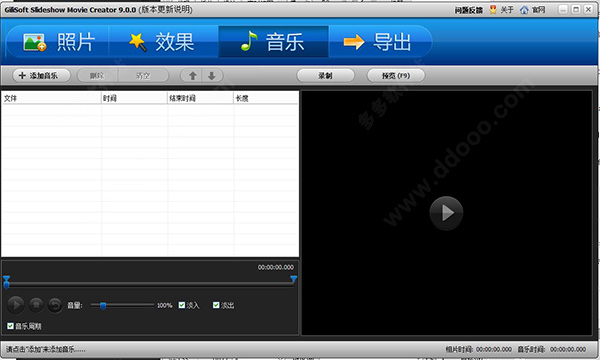
Task: Click the 添加音乐 add music button
Action: coord(41,76)
